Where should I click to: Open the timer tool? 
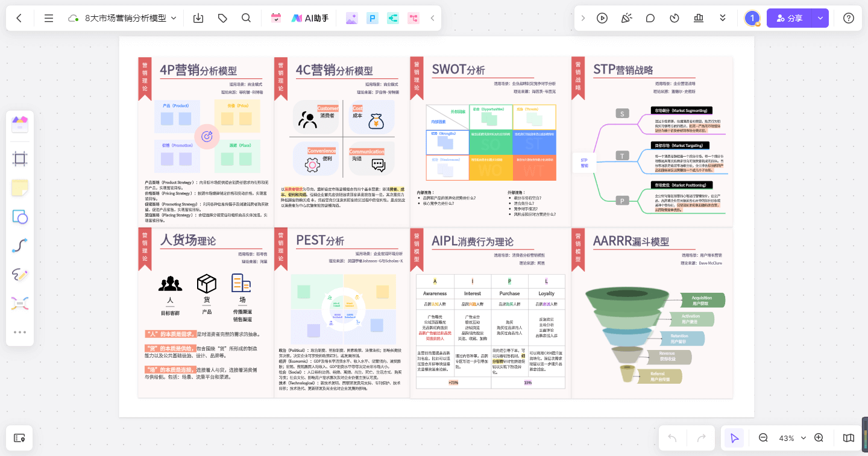pos(675,18)
